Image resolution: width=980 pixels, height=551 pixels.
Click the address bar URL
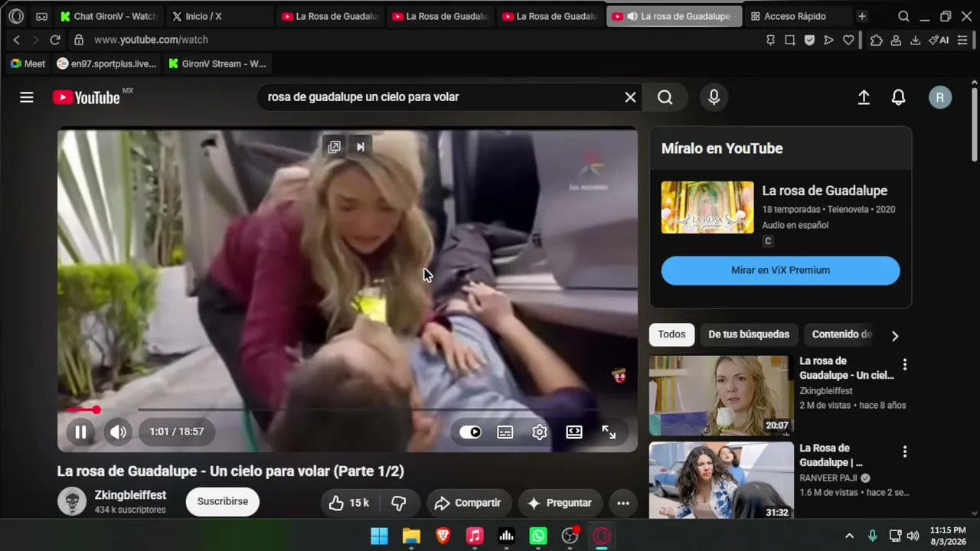tap(151, 40)
